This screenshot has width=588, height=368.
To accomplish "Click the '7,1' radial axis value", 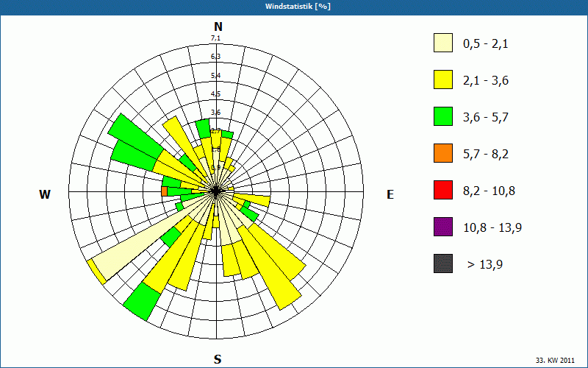I will click(x=215, y=38).
